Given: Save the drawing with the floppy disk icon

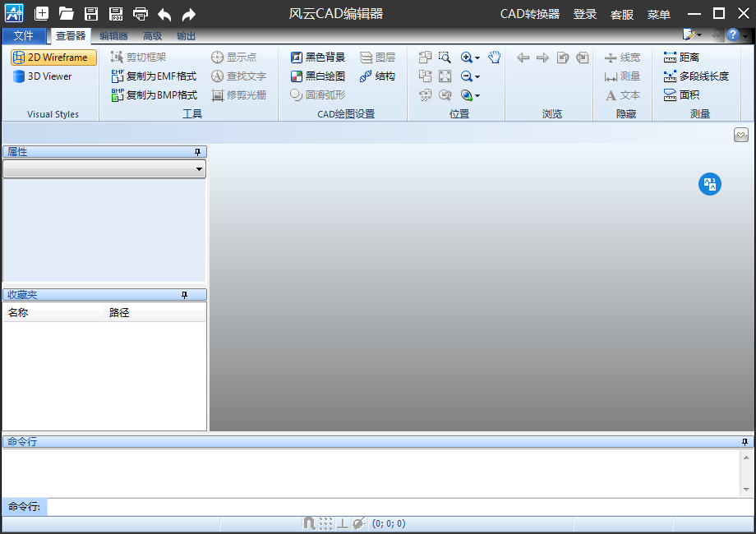Looking at the screenshot, I should [x=91, y=13].
